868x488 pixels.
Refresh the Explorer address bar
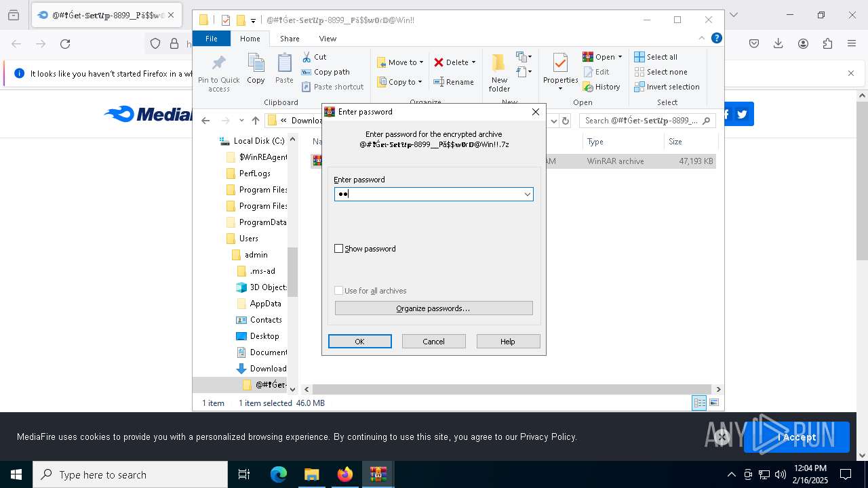pos(566,121)
